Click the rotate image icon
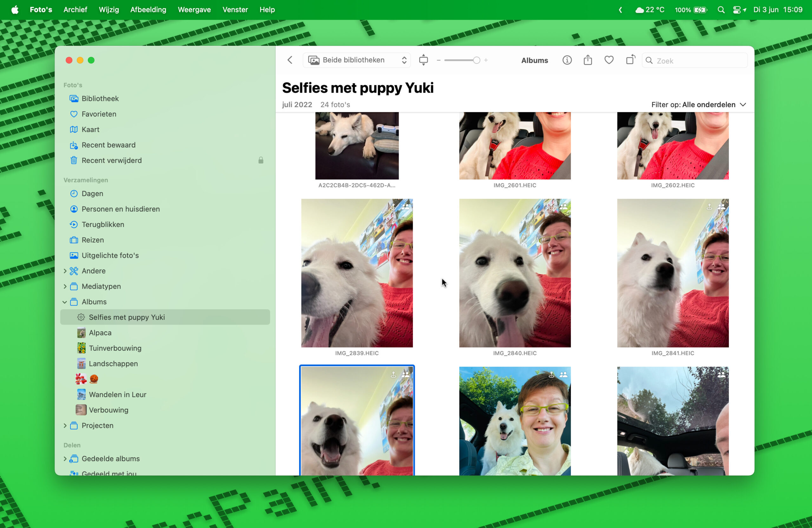Viewport: 812px width, 528px height. [x=630, y=60]
